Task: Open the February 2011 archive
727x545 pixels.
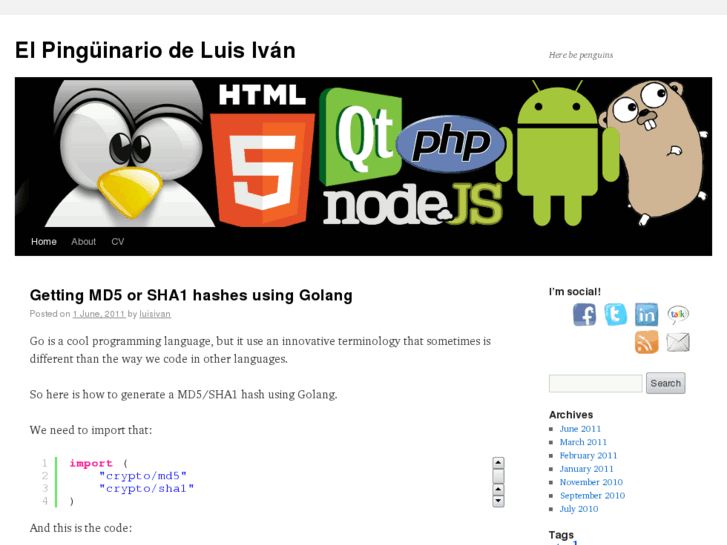Action: click(588, 455)
